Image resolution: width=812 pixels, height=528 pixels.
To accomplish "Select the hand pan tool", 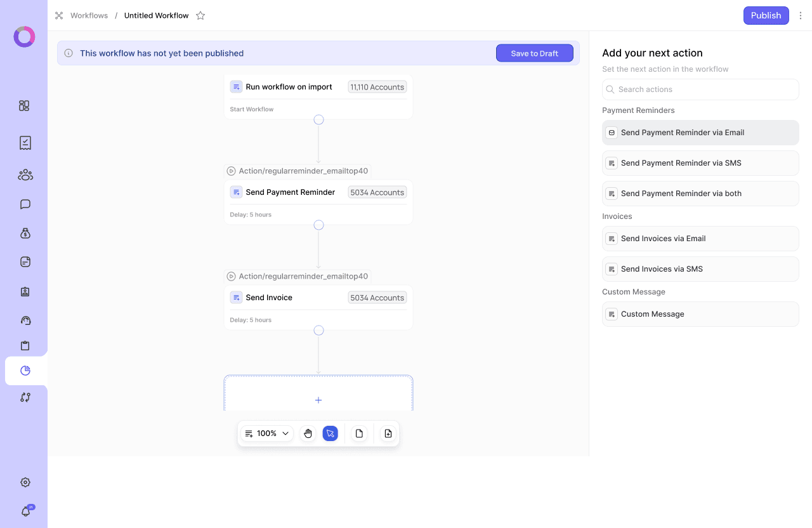I will 308,433.
